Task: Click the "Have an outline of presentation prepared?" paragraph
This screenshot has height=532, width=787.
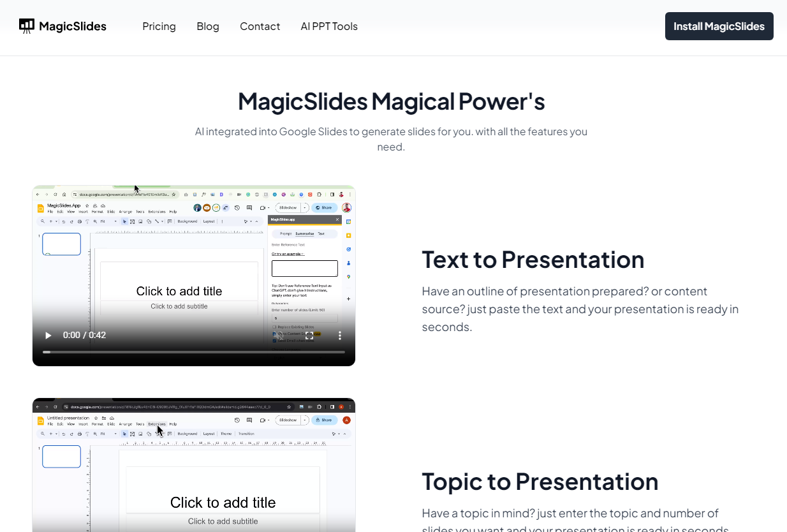Action: (x=580, y=309)
